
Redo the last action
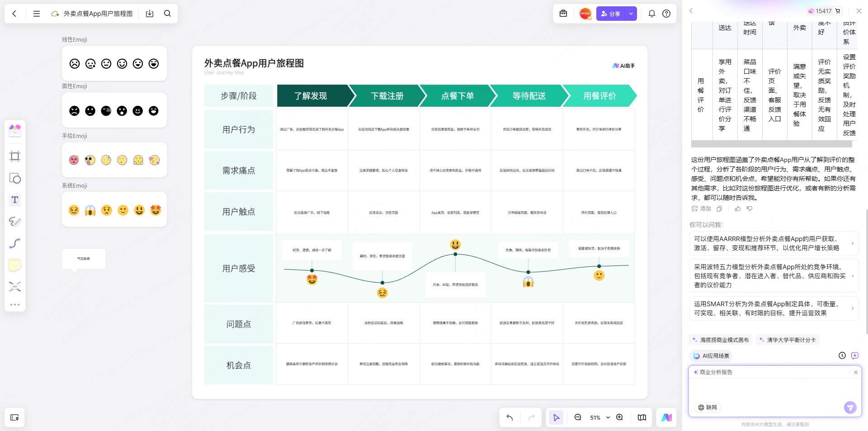pyautogui.click(x=532, y=417)
